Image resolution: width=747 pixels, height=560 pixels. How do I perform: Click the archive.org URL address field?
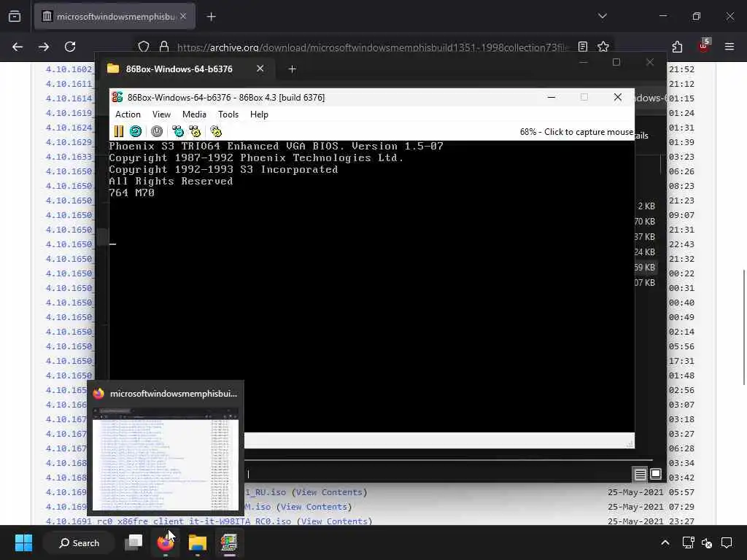373,47
